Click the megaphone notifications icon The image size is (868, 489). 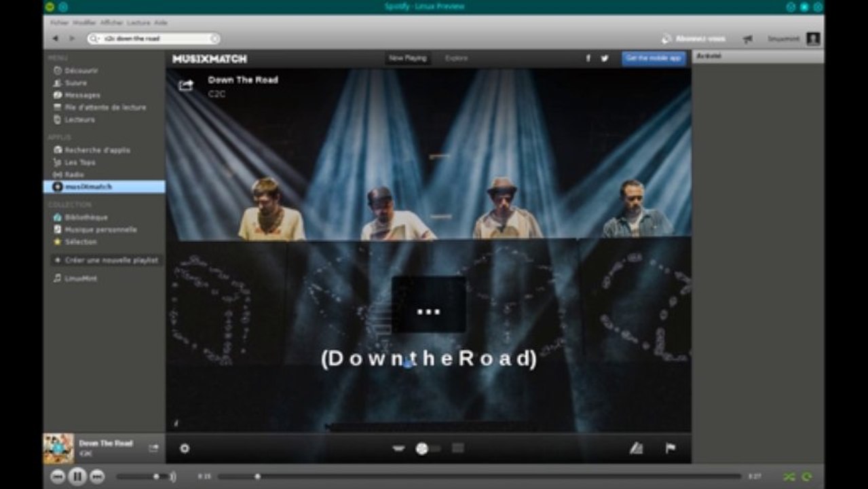point(748,39)
